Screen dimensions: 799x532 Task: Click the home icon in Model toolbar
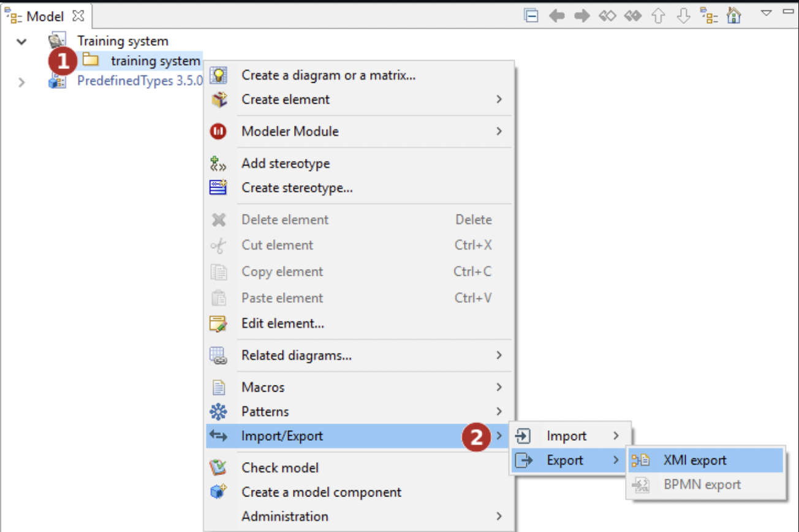(733, 16)
